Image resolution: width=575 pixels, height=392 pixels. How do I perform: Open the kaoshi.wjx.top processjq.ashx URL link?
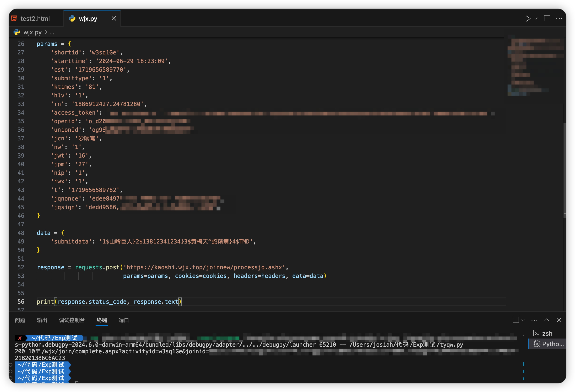[x=204, y=267]
